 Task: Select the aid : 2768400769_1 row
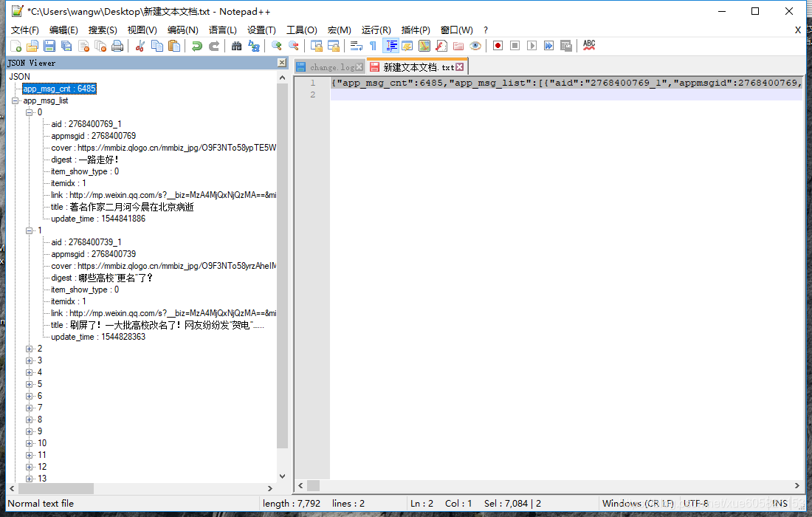(86, 124)
